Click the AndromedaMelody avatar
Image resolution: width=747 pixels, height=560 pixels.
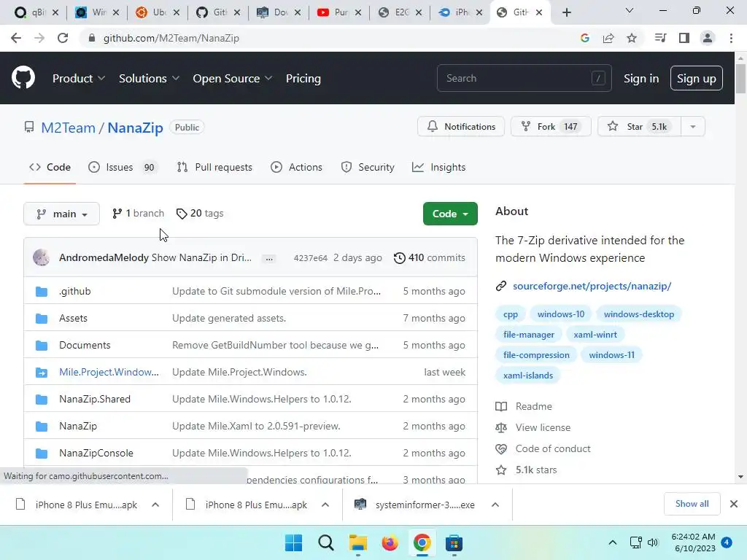pyautogui.click(x=42, y=257)
